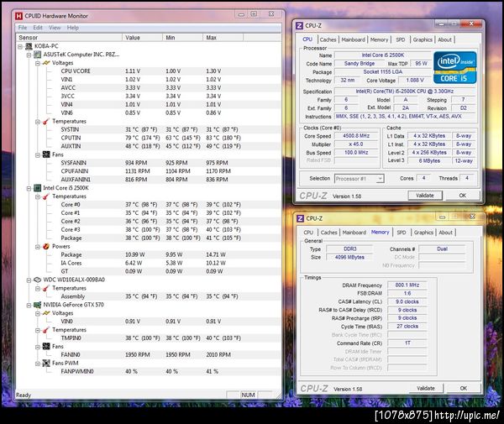Click the WDC hard drive icon
The width and height of the screenshot is (504, 424).
(x=39, y=280)
